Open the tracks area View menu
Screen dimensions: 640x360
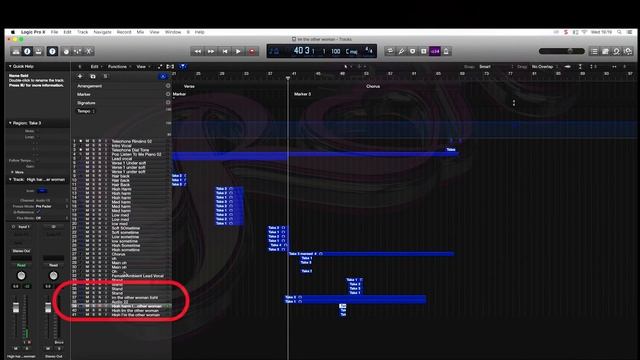pyautogui.click(x=142, y=67)
